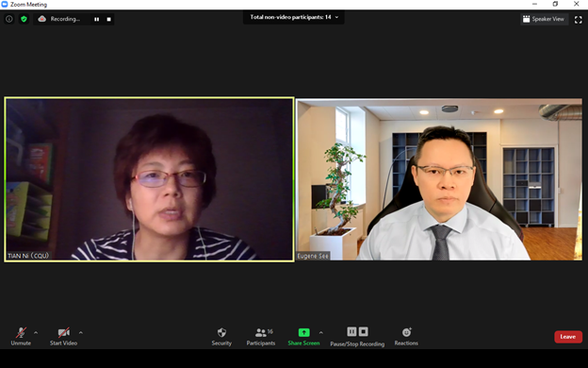Unmute the microphone
588x368 pixels.
(21, 337)
